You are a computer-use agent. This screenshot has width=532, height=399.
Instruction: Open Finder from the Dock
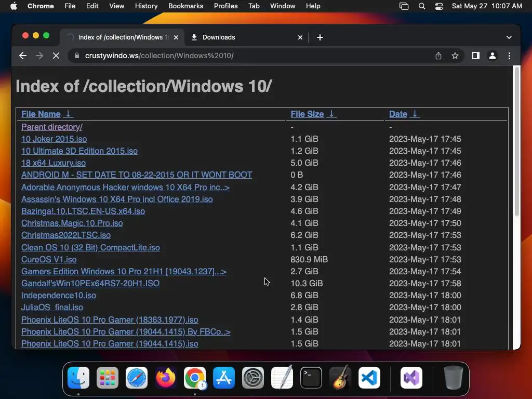point(78,378)
